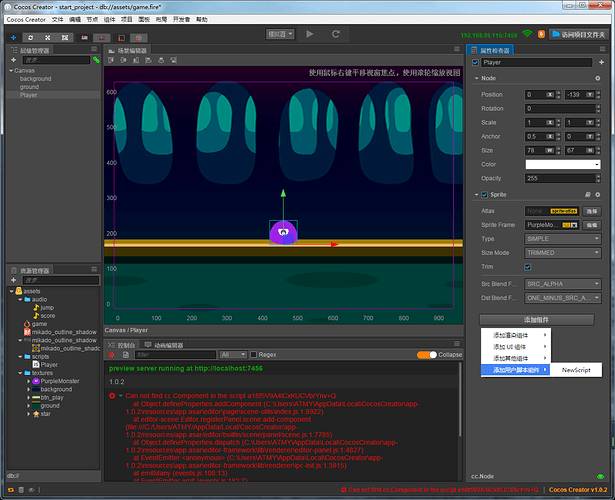The image size is (615, 500).
Task: Click the select button next to Atlas
Action: [591, 211]
